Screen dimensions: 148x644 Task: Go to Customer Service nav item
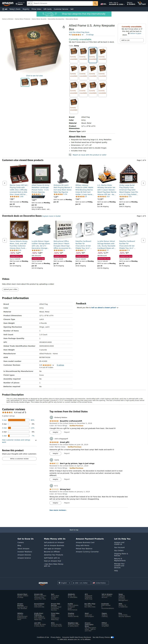coord(61,9)
